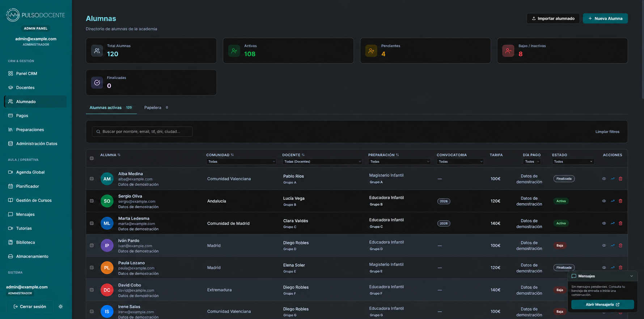644x319 pixels.
Task: Click the trash icon in Iván Pardo's row
Action: (620, 246)
